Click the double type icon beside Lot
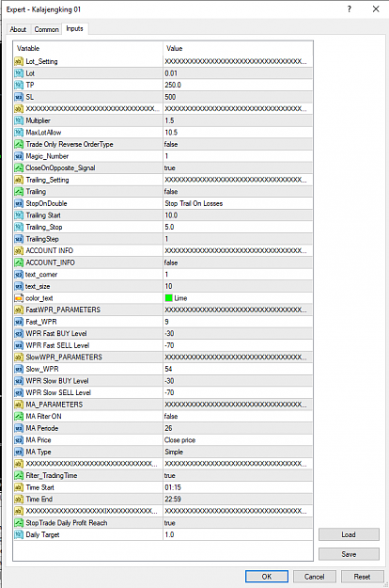Viewport: 389px width, 588px height. pyautogui.click(x=19, y=73)
